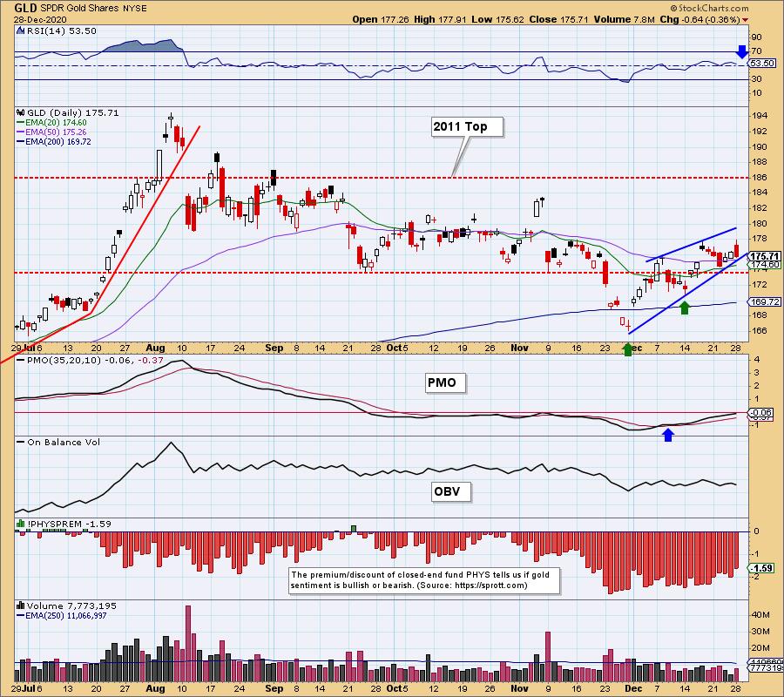Click the RSI(14) indicator legend icon

[x=20, y=31]
